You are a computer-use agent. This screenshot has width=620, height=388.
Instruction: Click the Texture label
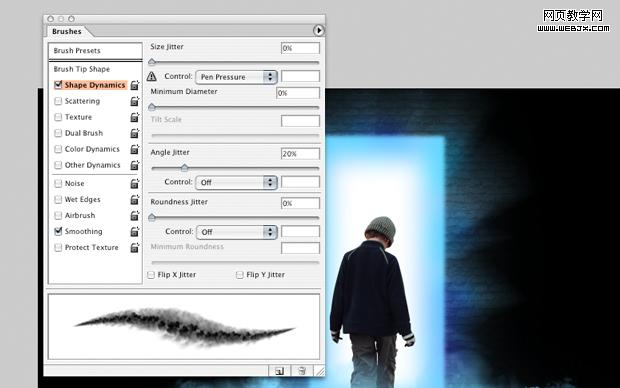click(x=78, y=117)
